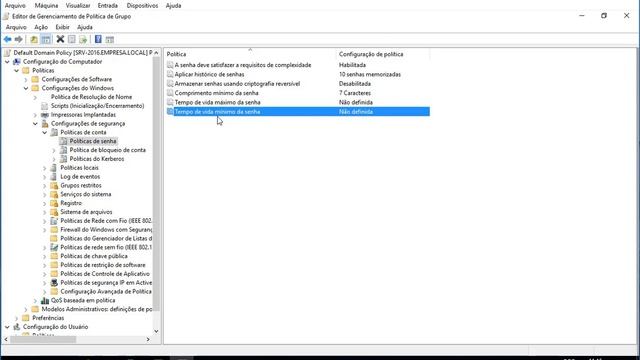The height and width of the screenshot is (360, 640).
Task: Collapse the Configurações do Windows node
Action: pyautogui.click(x=26, y=88)
